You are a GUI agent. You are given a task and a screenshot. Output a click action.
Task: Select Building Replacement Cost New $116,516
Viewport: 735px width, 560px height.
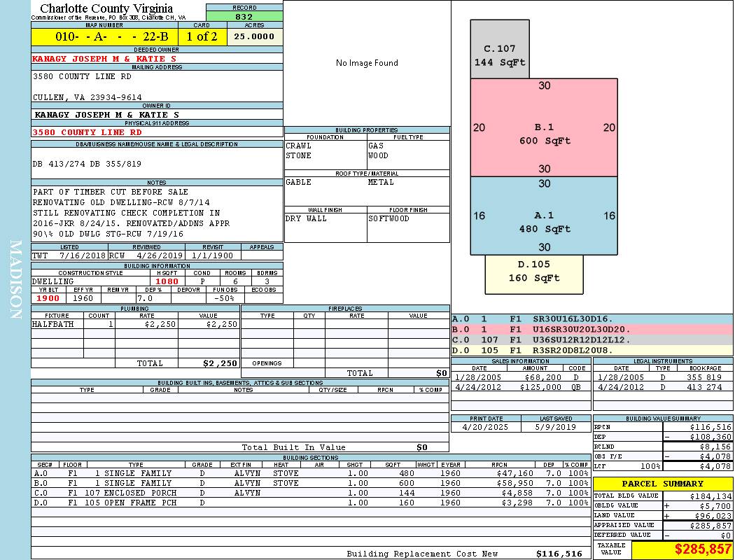coord(559,554)
